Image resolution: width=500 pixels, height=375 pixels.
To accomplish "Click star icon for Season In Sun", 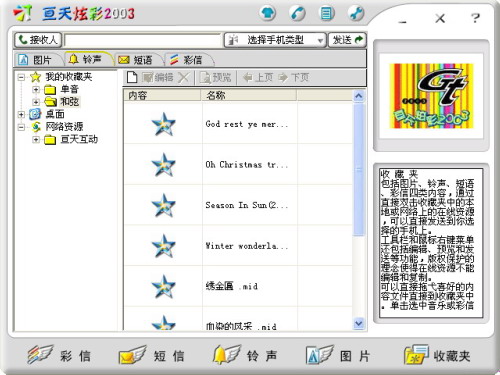I will click(x=163, y=205).
